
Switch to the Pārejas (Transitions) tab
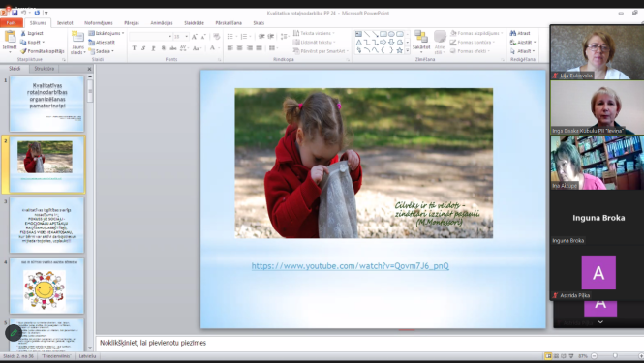[132, 23]
